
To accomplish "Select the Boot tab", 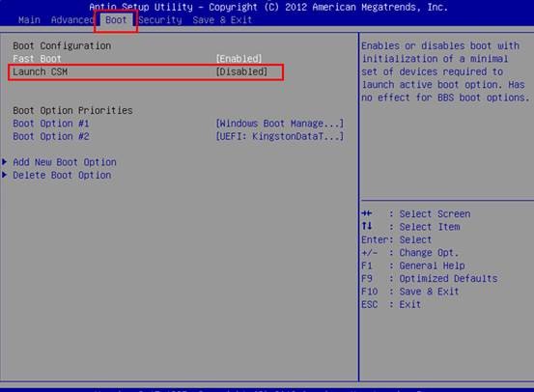I will [116, 20].
